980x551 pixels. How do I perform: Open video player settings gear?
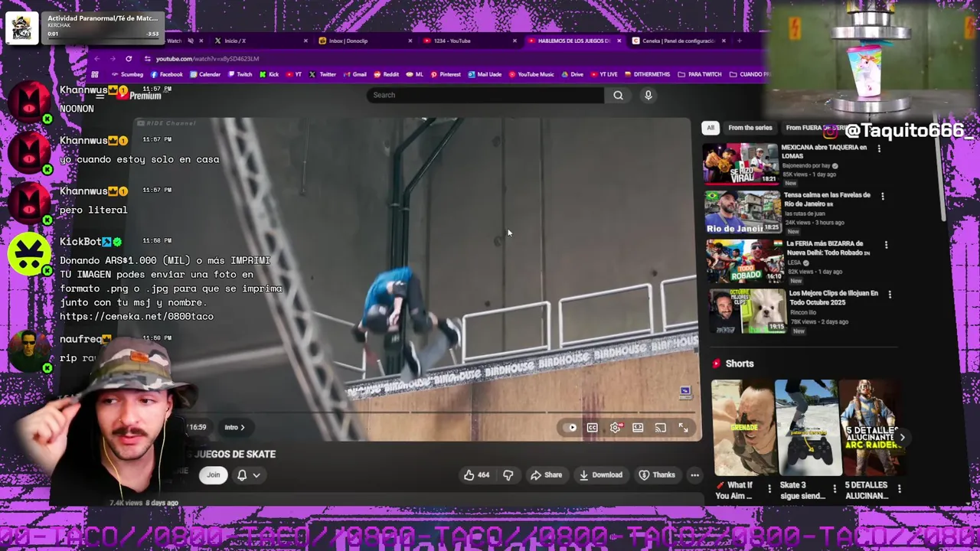coord(616,428)
